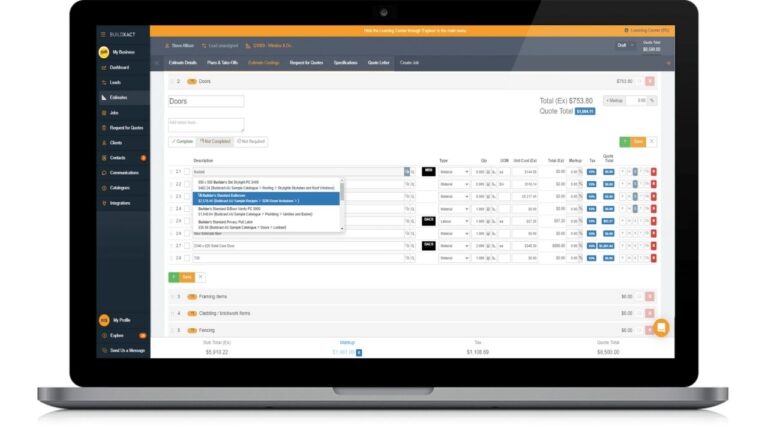Select the Complete status option
768x432 pixels.
(x=182, y=142)
